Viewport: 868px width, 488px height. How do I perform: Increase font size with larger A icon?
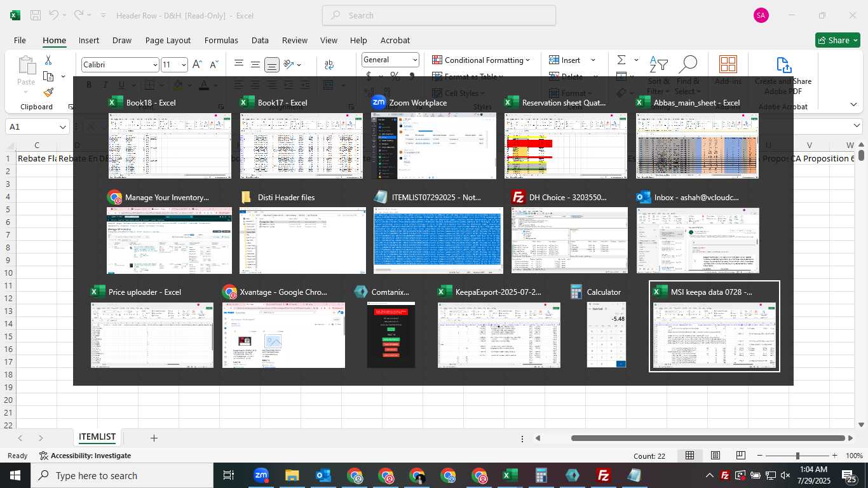click(197, 64)
